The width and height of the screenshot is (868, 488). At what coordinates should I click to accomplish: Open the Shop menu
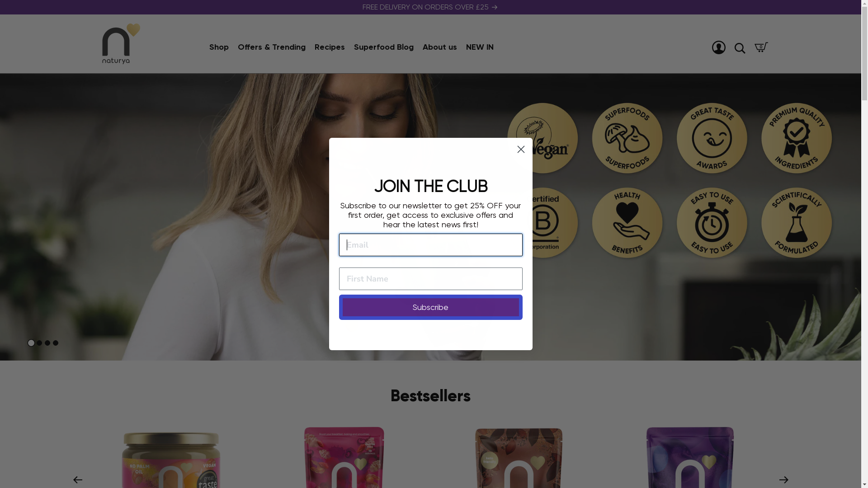point(219,47)
